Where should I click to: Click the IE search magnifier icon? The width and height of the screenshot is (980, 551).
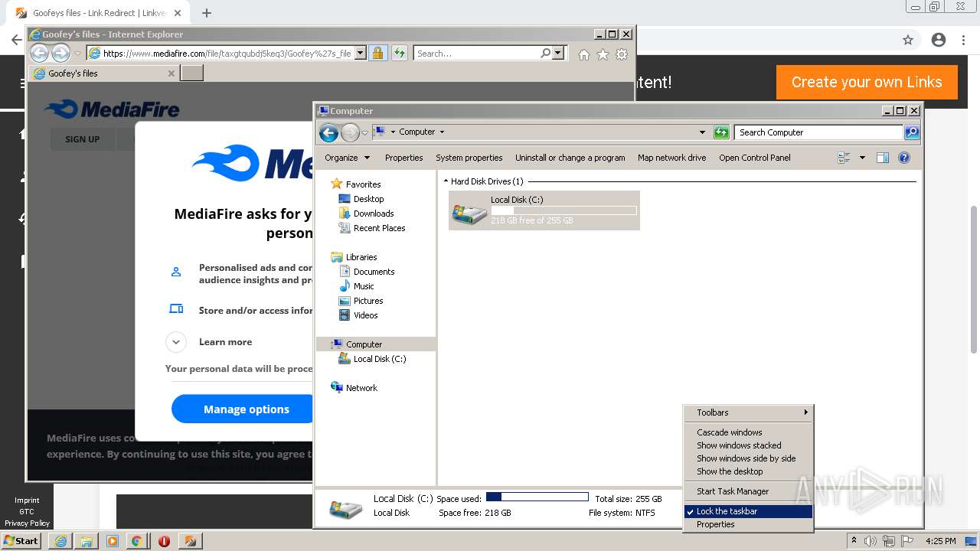pos(545,53)
